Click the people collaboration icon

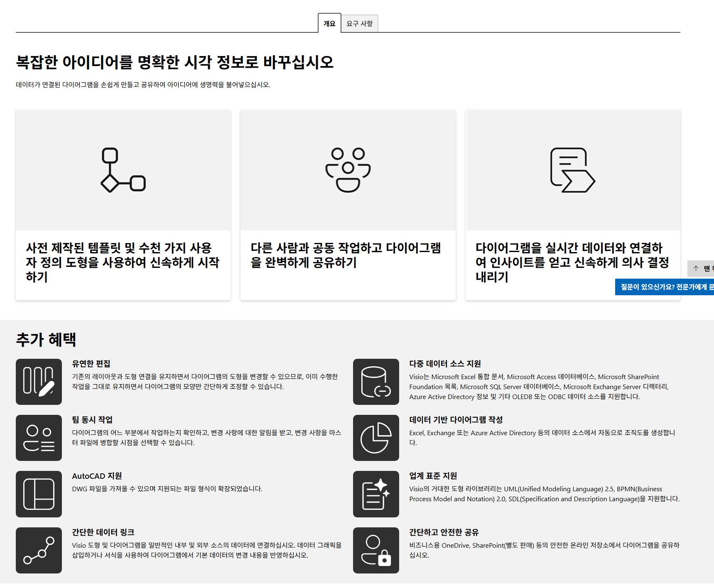[348, 170]
